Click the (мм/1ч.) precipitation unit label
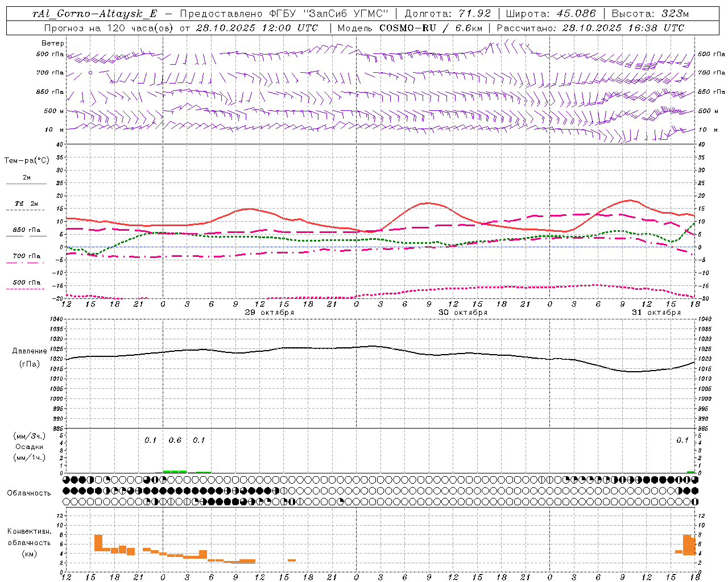This screenshot has width=728, height=582. click(x=30, y=458)
